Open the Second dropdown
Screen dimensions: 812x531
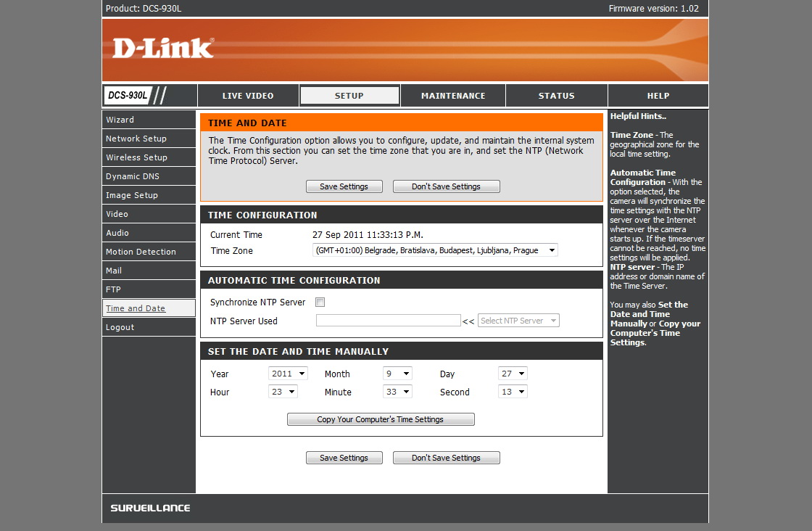pyautogui.click(x=513, y=392)
